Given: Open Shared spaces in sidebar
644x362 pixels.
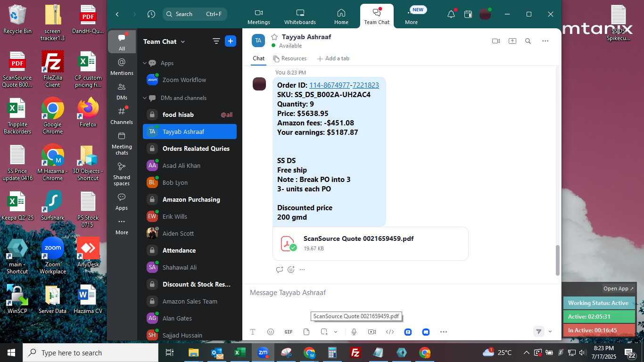Looking at the screenshot, I should 122,174.
